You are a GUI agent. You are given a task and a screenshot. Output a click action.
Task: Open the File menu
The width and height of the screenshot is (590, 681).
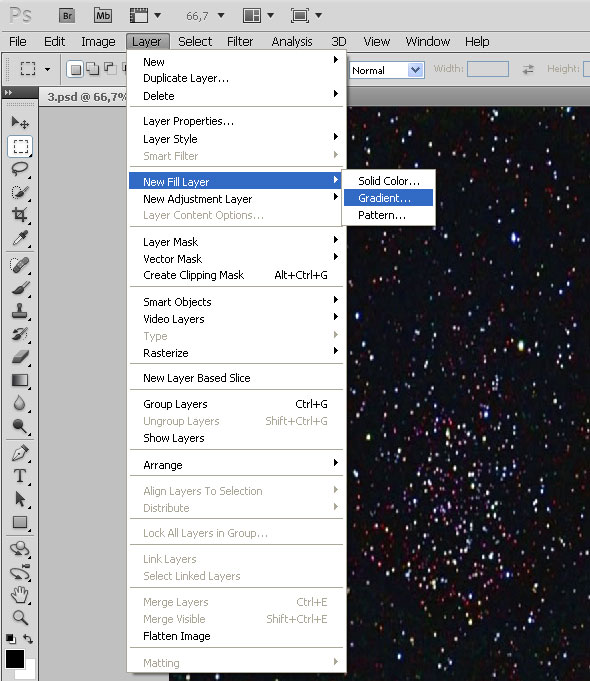click(18, 42)
